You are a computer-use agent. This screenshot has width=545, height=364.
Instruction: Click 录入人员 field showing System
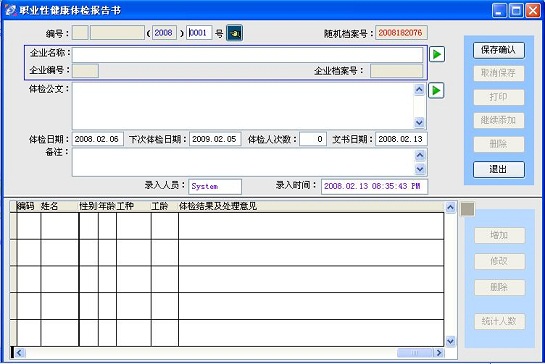point(215,186)
